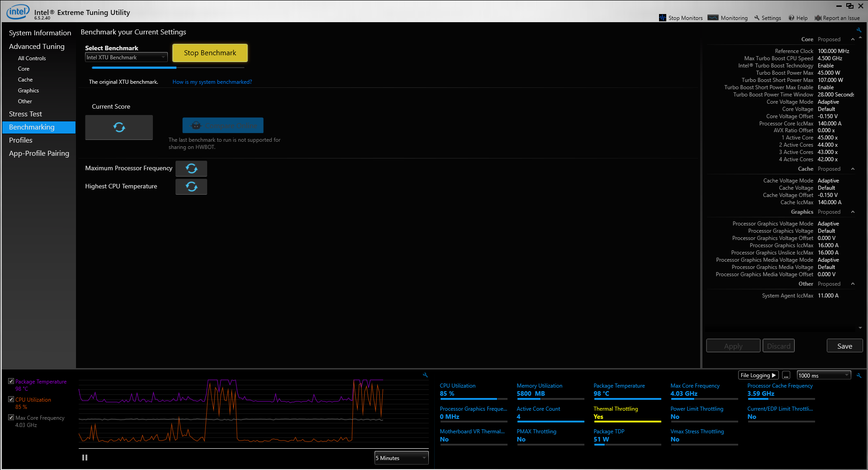Screen dimensions: 868x470
Task: Open App-Profile Pairing section
Action: pos(39,153)
